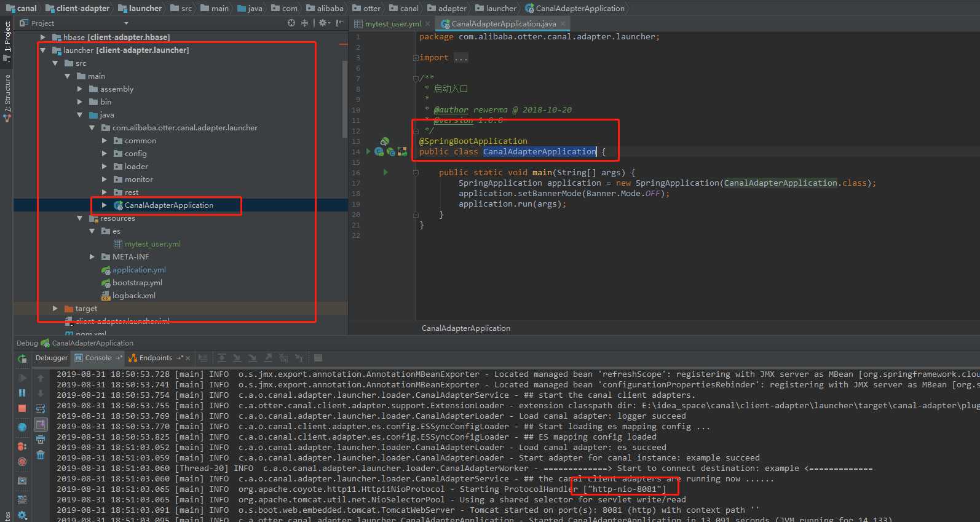Click the Collapse All icon in Project panel

[x=304, y=23]
